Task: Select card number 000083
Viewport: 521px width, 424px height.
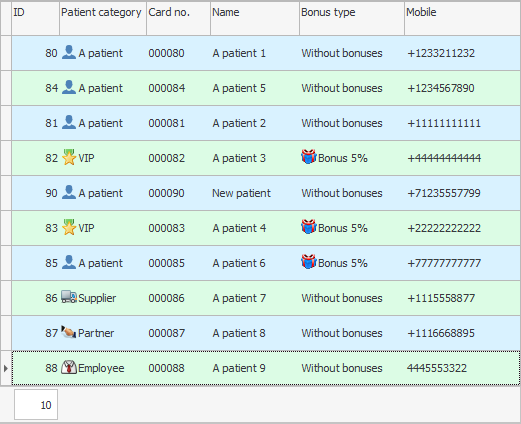Action: (166, 228)
